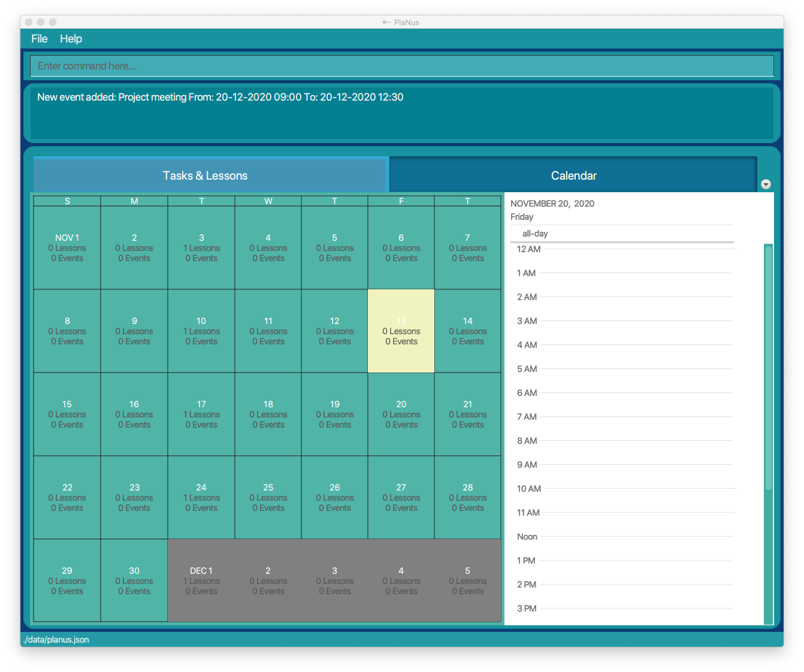Open the File menu

point(40,39)
